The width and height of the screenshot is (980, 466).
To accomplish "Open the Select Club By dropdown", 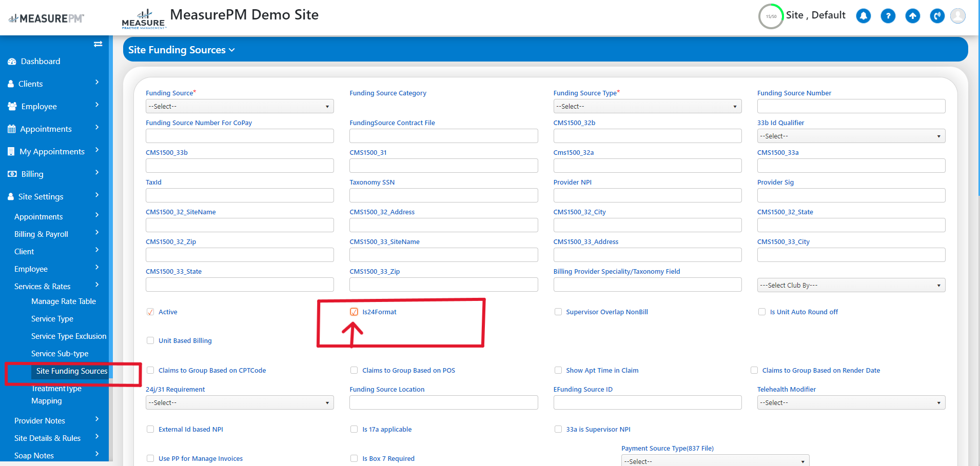I will (x=851, y=285).
